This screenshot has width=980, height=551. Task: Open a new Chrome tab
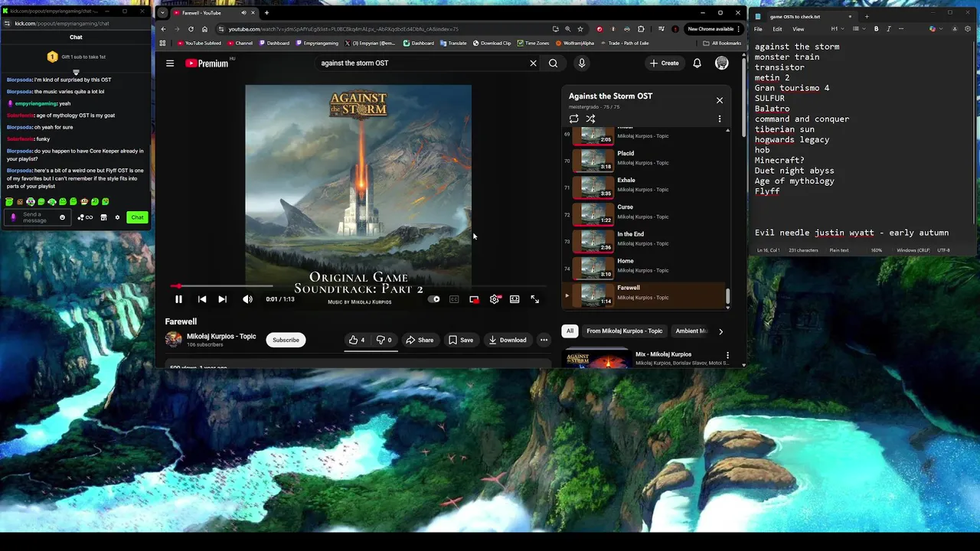pos(266,13)
